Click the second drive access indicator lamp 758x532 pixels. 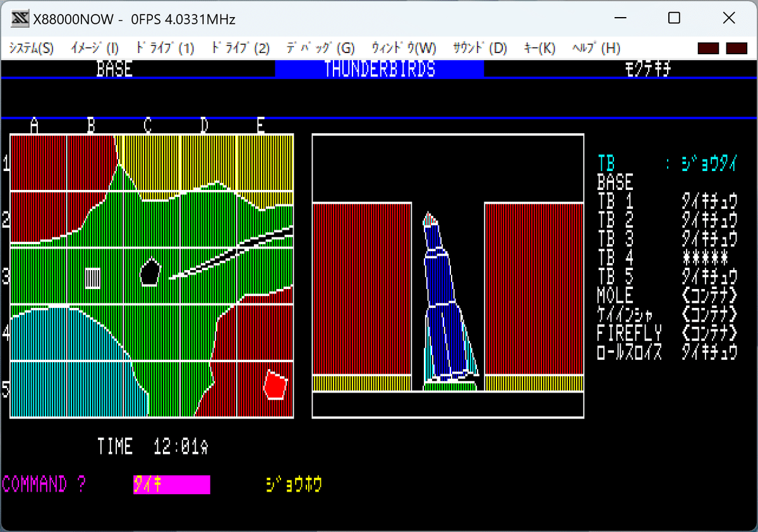[737, 48]
